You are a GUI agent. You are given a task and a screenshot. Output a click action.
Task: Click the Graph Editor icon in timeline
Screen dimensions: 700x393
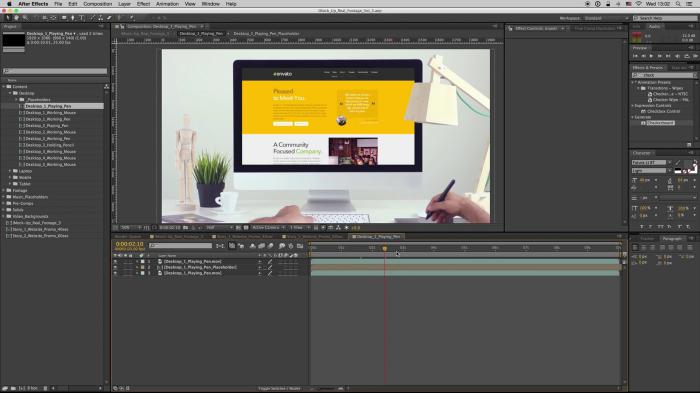(300, 246)
